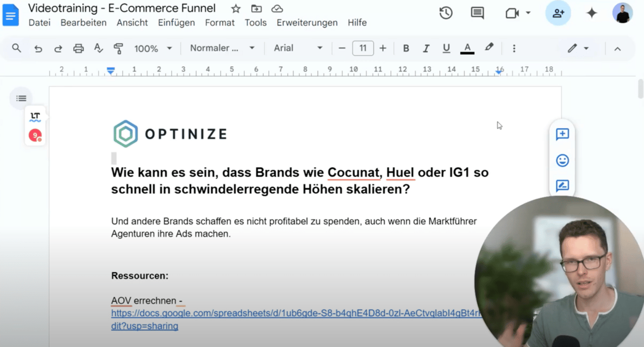Toggle underline formatting
644x347 pixels.
[x=446, y=48]
